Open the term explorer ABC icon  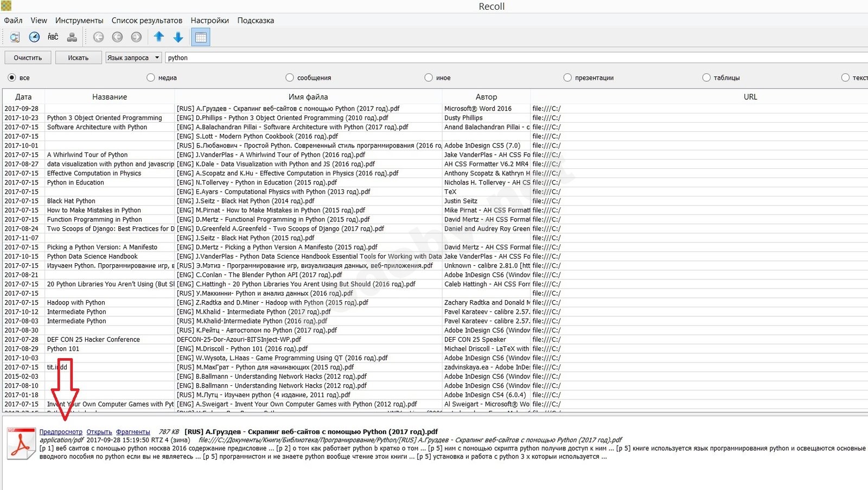[x=53, y=37]
